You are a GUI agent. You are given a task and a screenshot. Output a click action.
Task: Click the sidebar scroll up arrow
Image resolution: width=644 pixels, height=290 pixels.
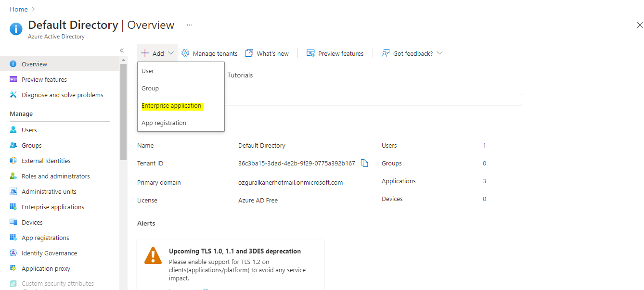[123, 60]
